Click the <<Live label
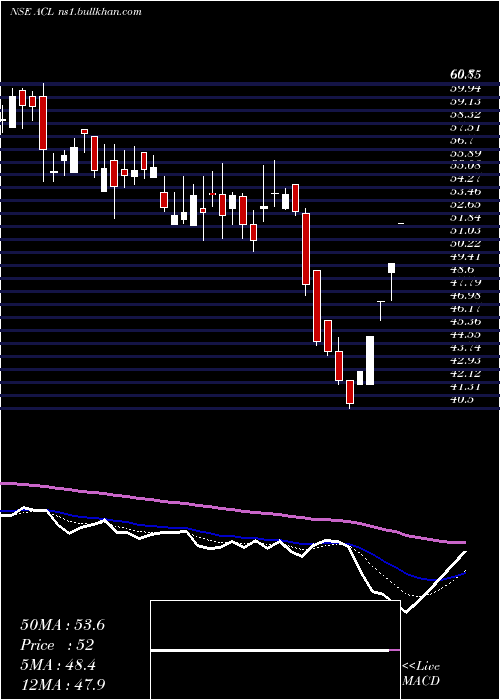 tap(421, 667)
